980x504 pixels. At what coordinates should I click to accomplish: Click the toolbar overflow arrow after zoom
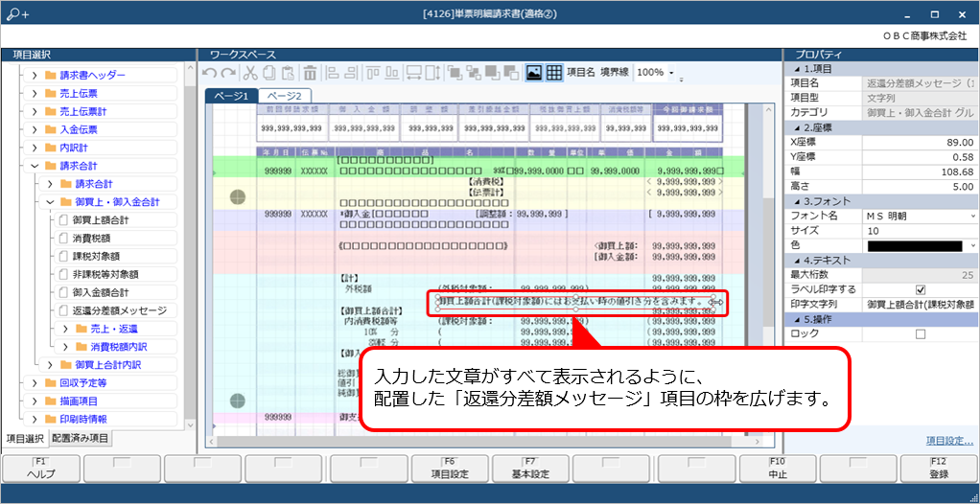(x=681, y=80)
